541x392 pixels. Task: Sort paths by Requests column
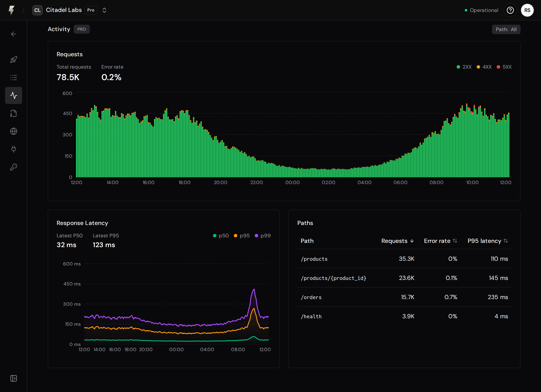(x=398, y=241)
